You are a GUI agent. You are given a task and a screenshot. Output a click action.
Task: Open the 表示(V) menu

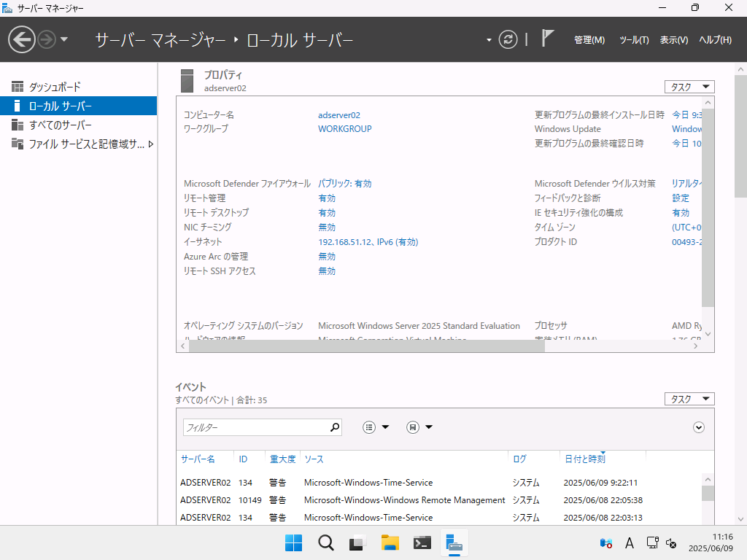point(673,40)
